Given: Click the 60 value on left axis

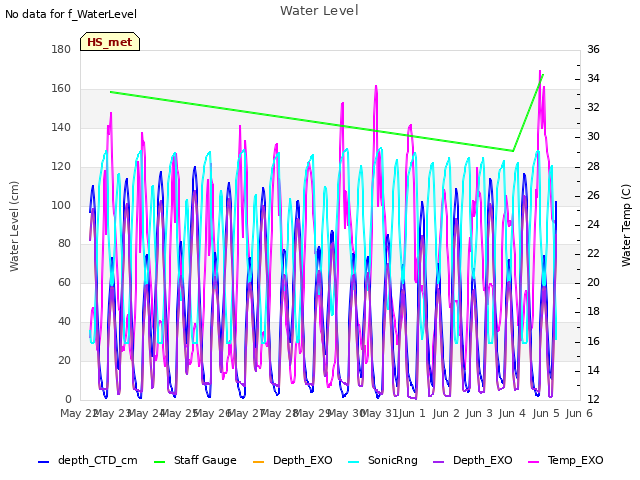Looking at the screenshot, I should pos(64,283).
